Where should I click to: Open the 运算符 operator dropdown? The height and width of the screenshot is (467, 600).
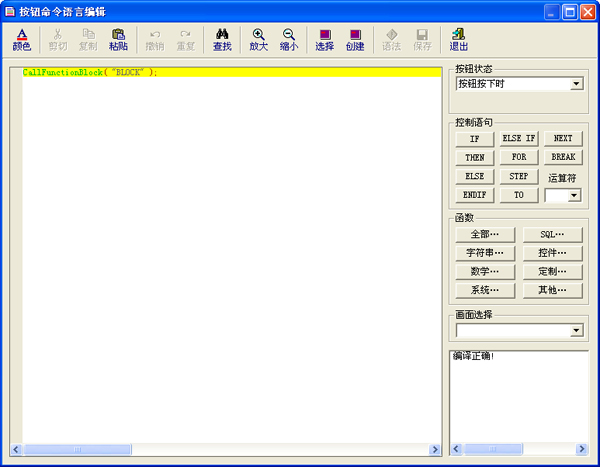pos(573,196)
